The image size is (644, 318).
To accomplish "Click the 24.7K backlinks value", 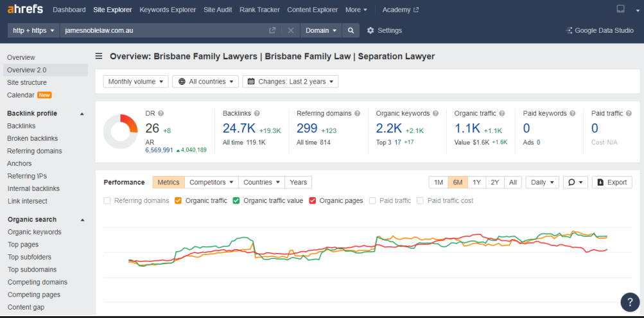I will [239, 128].
